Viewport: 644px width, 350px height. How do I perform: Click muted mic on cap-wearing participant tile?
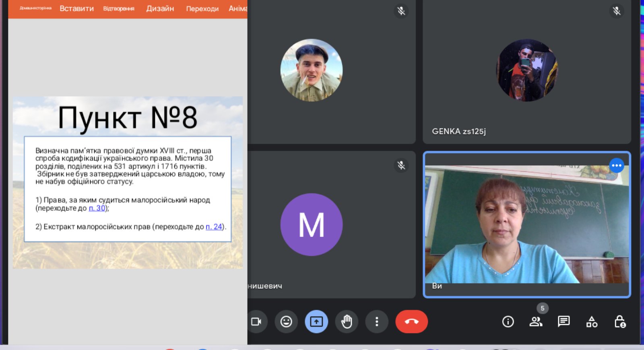(x=401, y=11)
